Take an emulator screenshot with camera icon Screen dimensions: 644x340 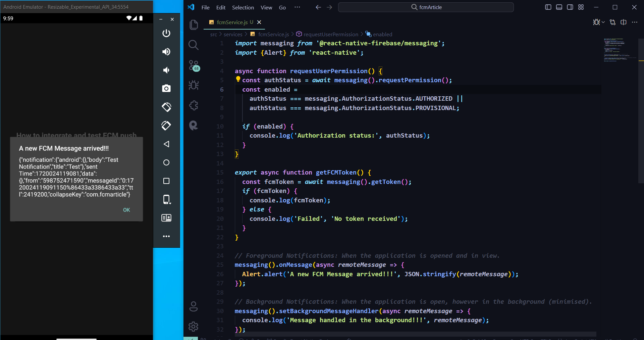[166, 88]
